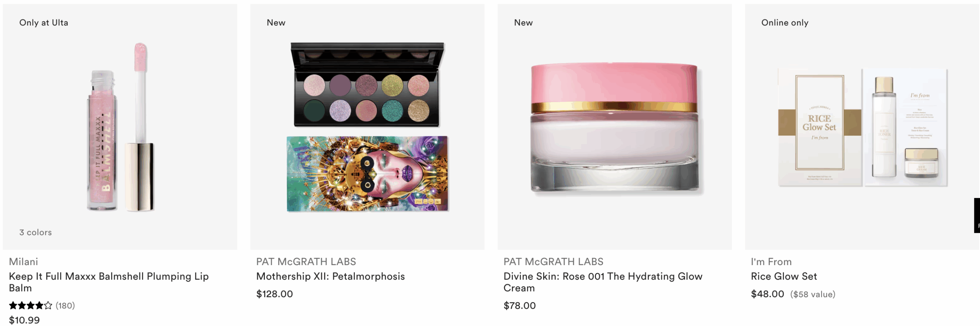
Task: Click the I'm From brand name
Action: (771, 262)
